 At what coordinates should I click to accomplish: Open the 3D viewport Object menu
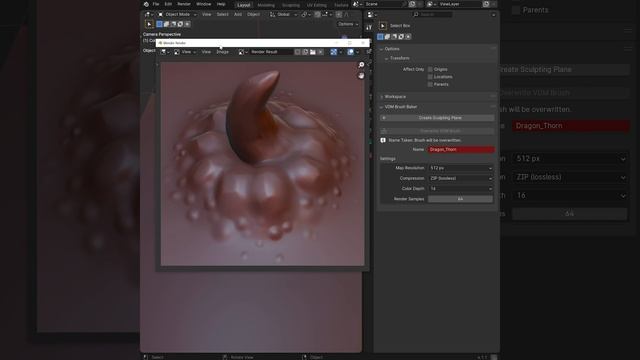click(x=253, y=14)
